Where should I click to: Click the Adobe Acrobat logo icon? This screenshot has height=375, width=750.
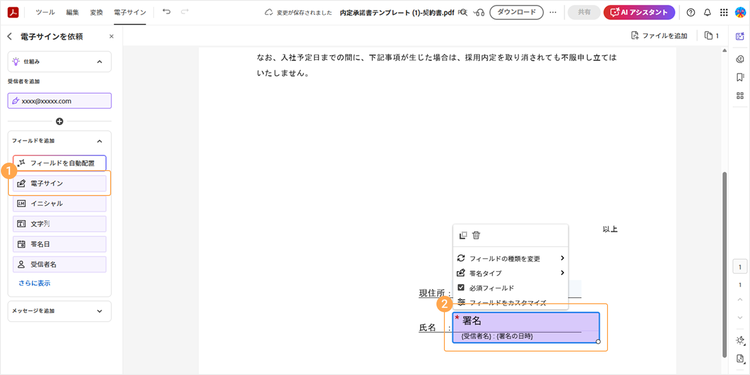pyautogui.click(x=13, y=12)
